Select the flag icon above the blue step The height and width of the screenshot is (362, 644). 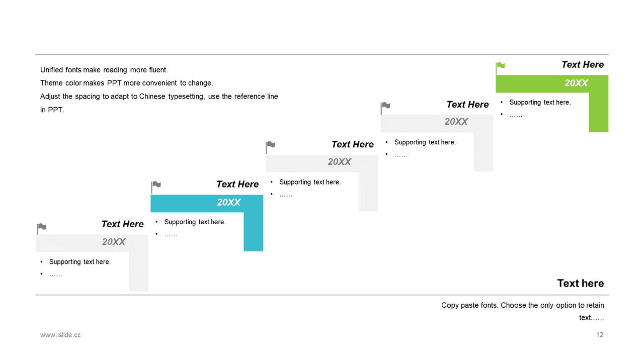(156, 187)
